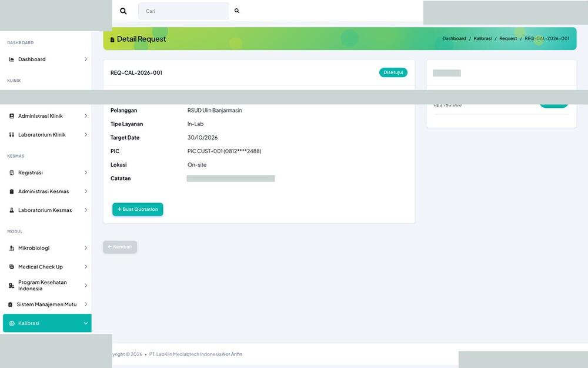Expand the Registrasi chevron

tap(85, 173)
